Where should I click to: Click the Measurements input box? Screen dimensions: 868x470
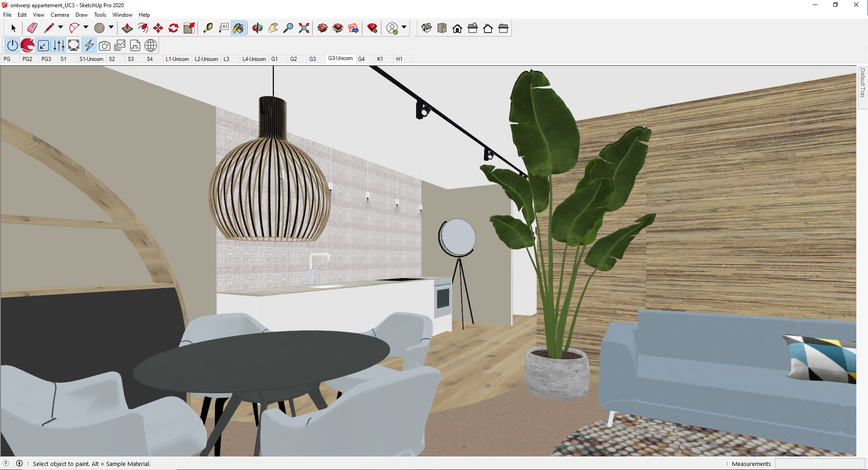tap(819, 464)
